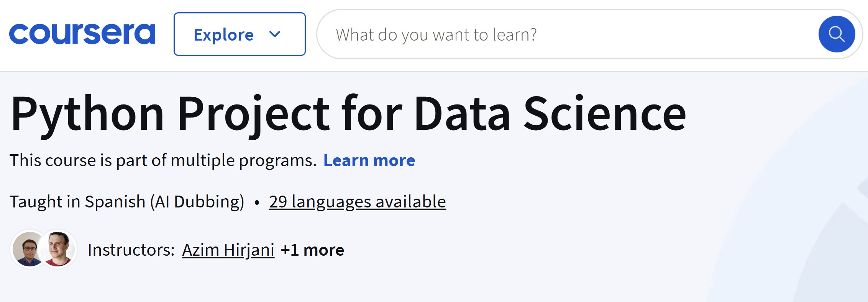This screenshot has height=302, width=868.
Task: Click the bullet separator before languages link
Action: click(257, 202)
